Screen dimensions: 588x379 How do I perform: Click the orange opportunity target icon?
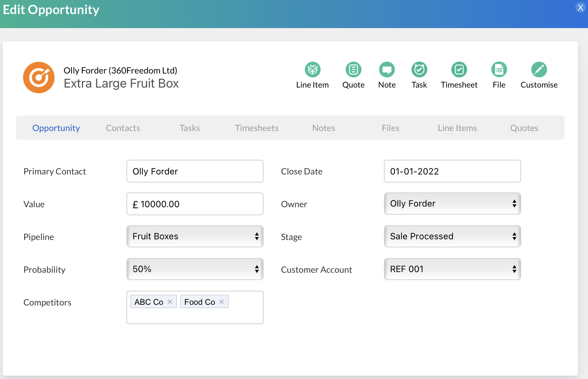(x=39, y=78)
